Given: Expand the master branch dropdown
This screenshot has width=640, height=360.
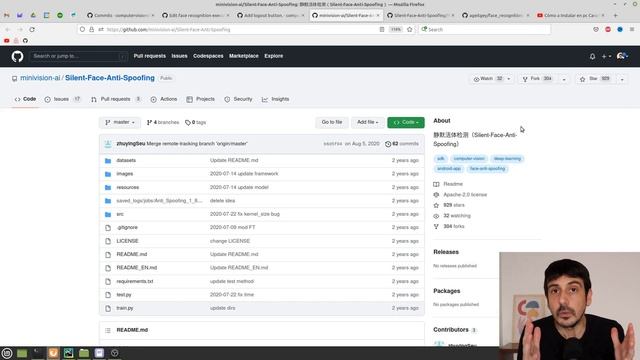Looking at the screenshot, I should [x=120, y=122].
